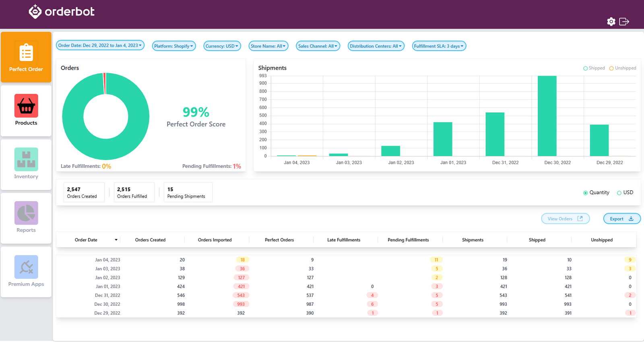Click the Perfect Orders column header

[279, 240]
